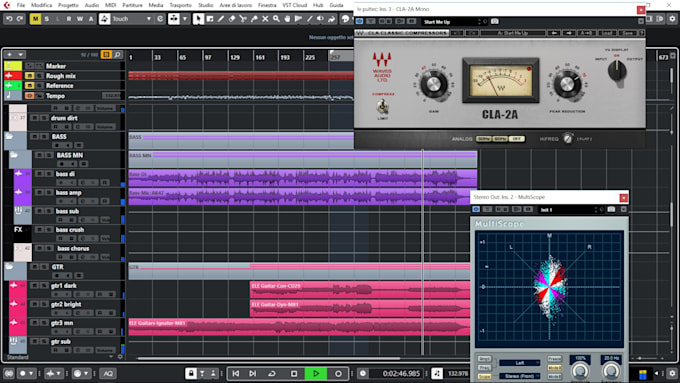Open the snap type dropdown arrow

tap(185, 19)
